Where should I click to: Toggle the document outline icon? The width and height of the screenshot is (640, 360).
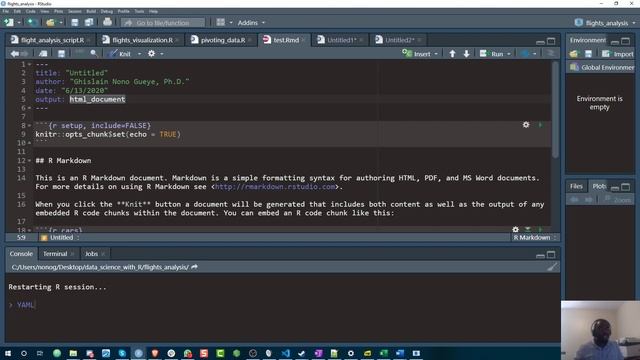tap(550, 53)
